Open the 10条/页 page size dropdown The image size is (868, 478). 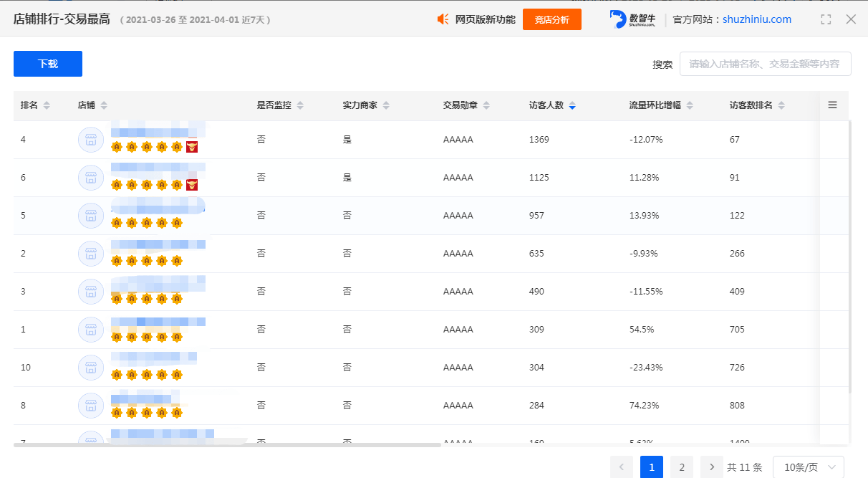809,467
